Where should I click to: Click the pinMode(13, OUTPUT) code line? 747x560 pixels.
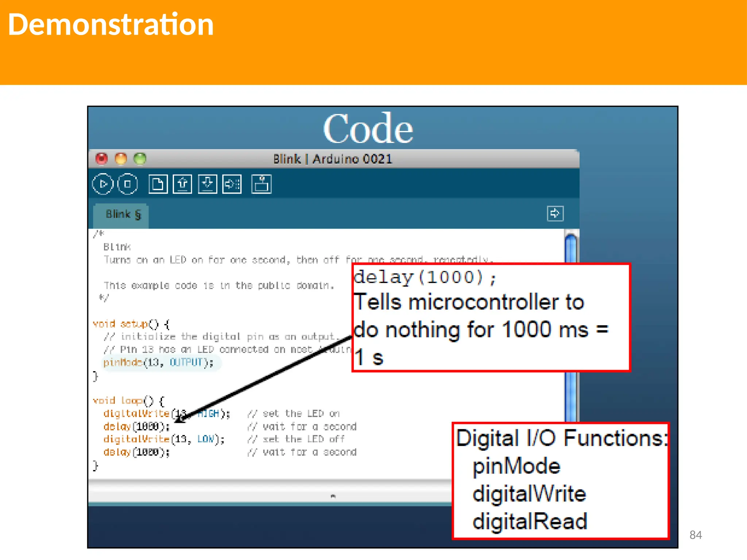click(158, 362)
